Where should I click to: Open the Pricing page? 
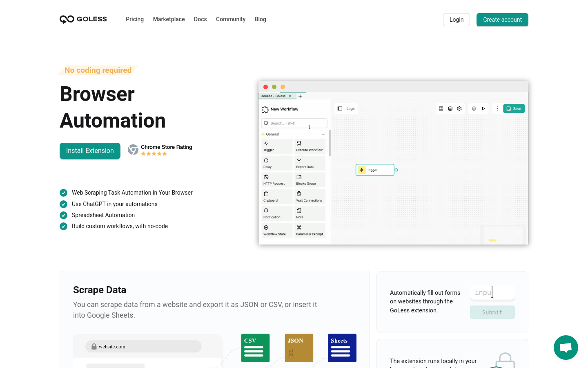click(135, 19)
